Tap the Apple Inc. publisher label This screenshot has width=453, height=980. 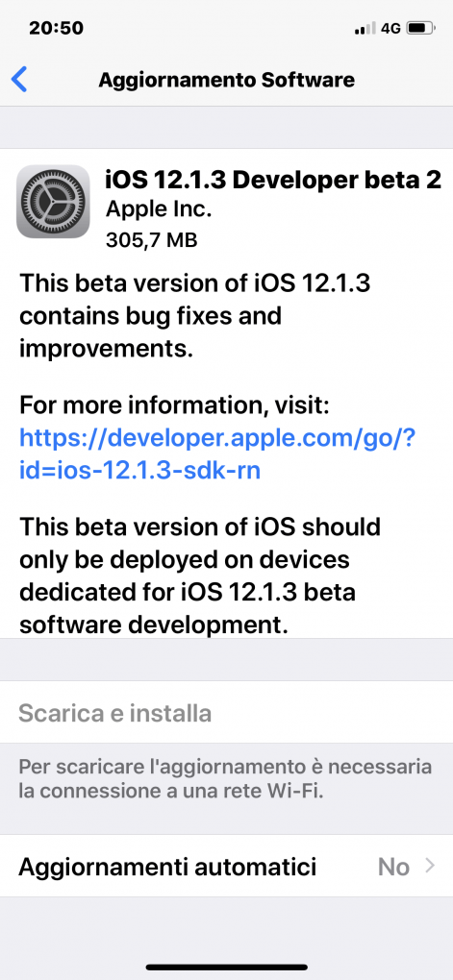159,209
